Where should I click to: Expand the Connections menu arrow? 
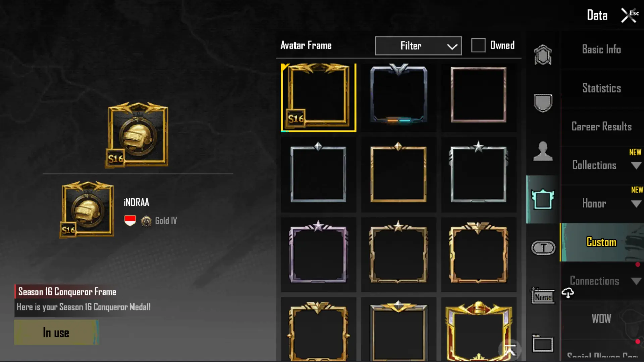click(x=636, y=281)
